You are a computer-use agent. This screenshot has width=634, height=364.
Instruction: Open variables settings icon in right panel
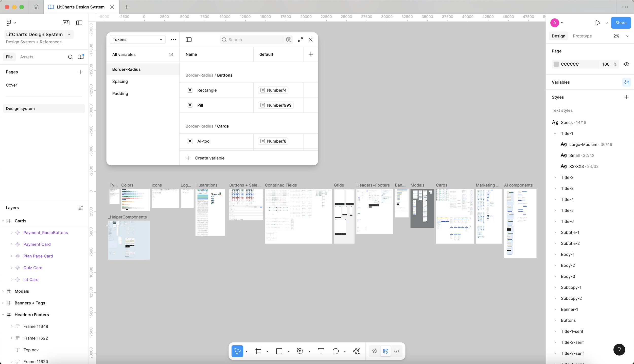click(626, 82)
